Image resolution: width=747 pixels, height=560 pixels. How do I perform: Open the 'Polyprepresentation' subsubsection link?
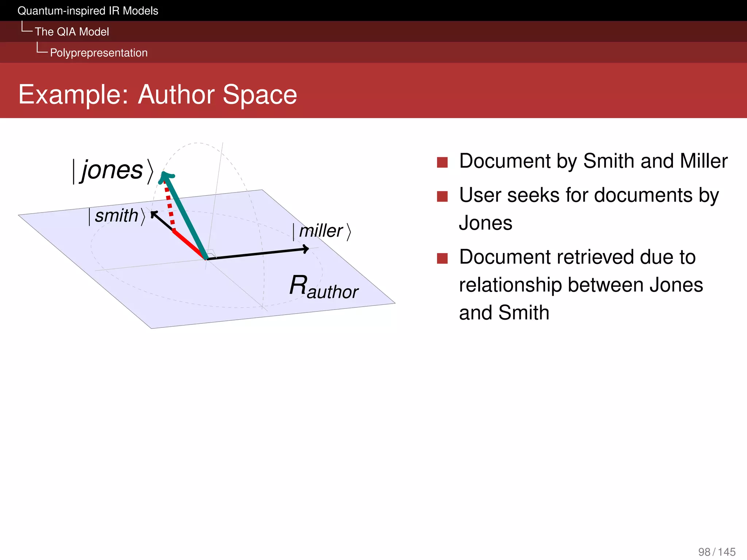[99, 52]
